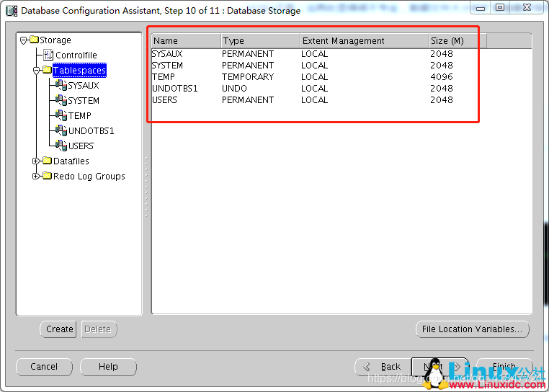Click the Next button
Image resolution: width=549 pixels, height=392 pixels.
(x=440, y=367)
